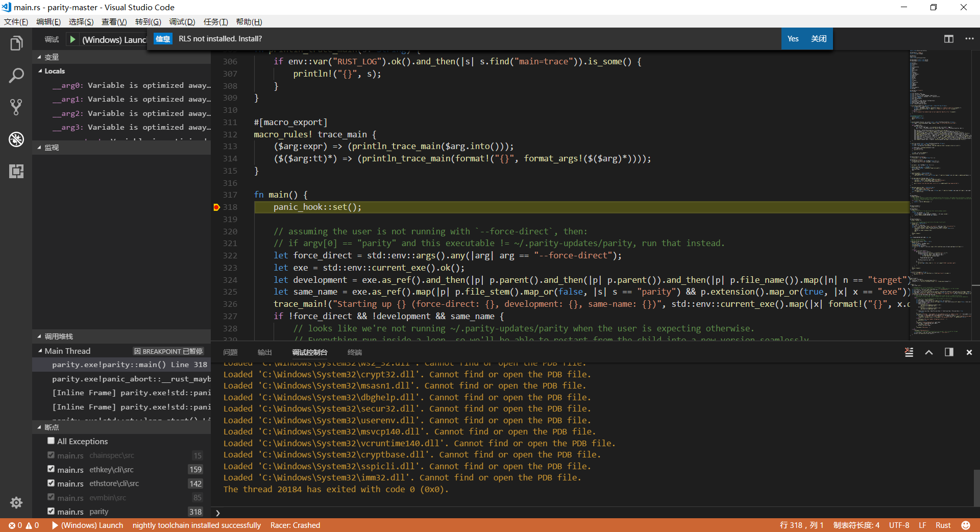
Task: Toggle All Exceptions breakpoint checkbox
Action: [51, 441]
